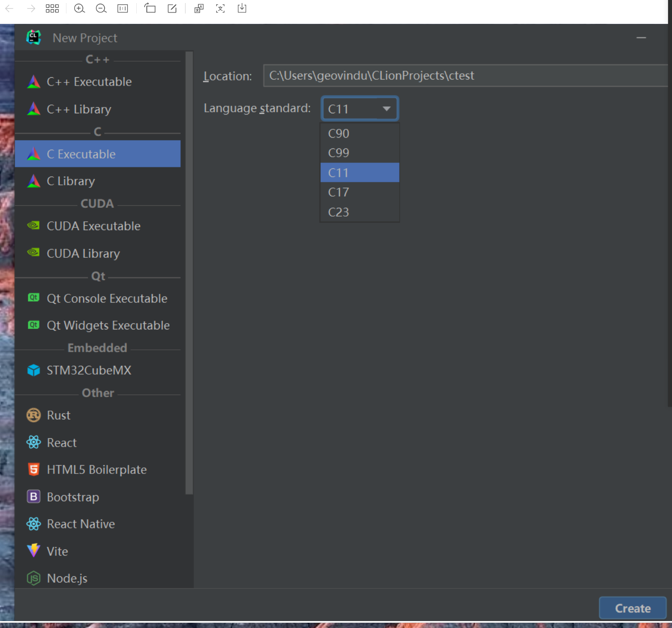Click the project type list scrollbar
This screenshot has height=628, width=672.
(x=189, y=273)
